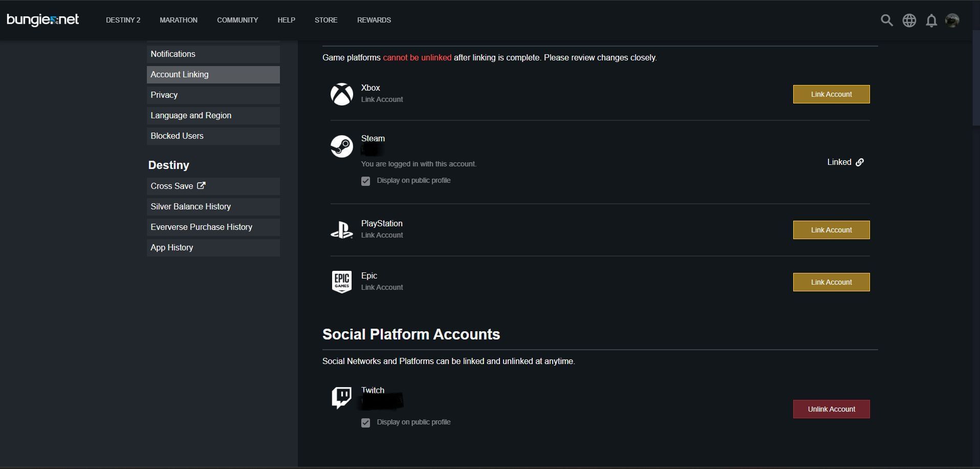Link the Epic account
Image resolution: width=980 pixels, height=469 pixels.
pos(832,282)
